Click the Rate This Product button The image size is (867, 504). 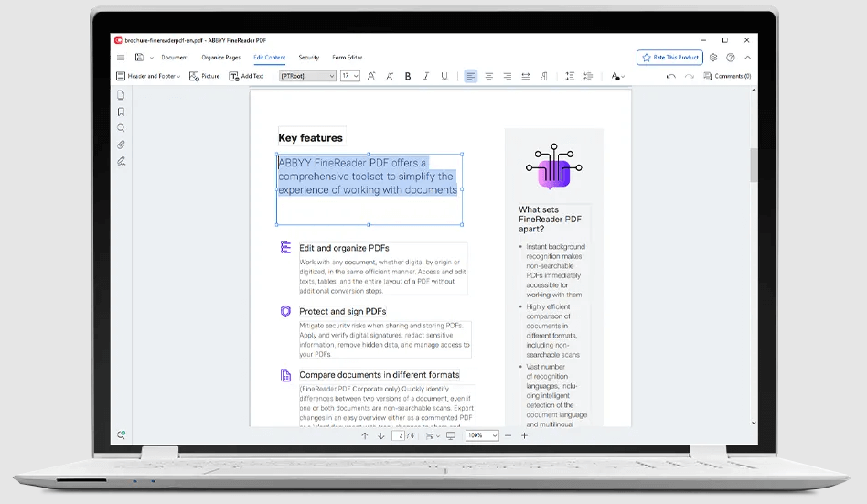pyautogui.click(x=670, y=58)
